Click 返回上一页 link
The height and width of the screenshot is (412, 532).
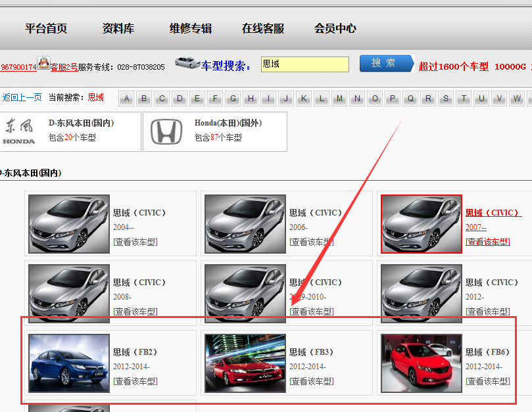(x=22, y=98)
